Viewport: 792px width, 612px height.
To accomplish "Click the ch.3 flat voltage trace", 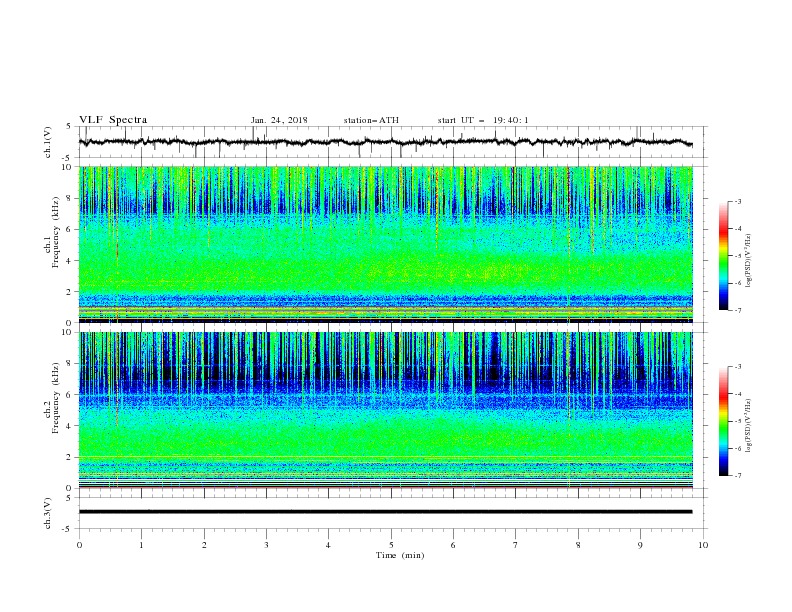I will (x=385, y=512).
